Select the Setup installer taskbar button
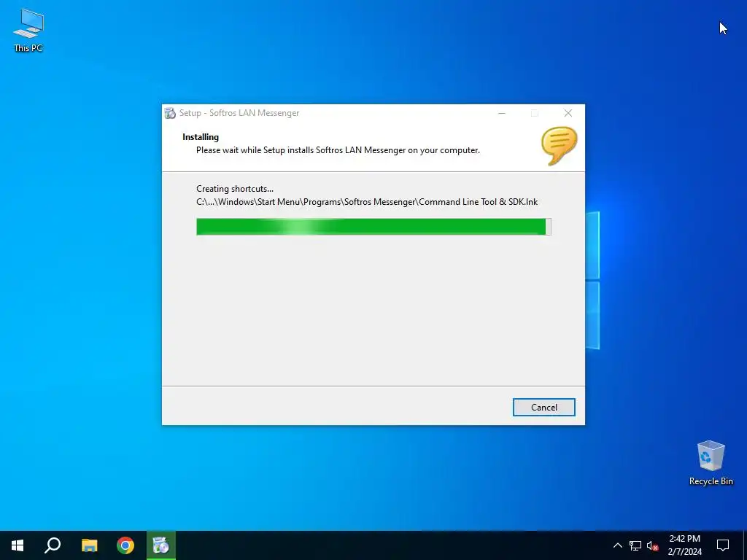This screenshot has height=560, width=747. [x=160, y=545]
